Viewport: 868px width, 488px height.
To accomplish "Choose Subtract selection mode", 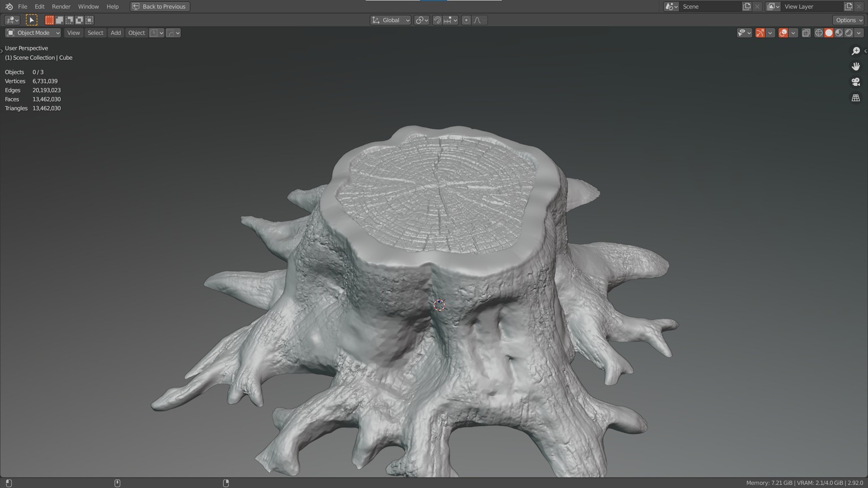I will coord(69,20).
